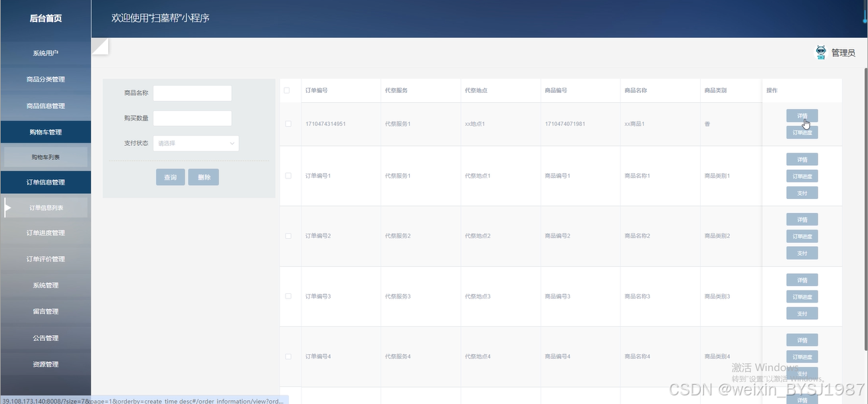Open the 商品信息管理 sidebar menu
868x404 pixels.
click(x=46, y=106)
